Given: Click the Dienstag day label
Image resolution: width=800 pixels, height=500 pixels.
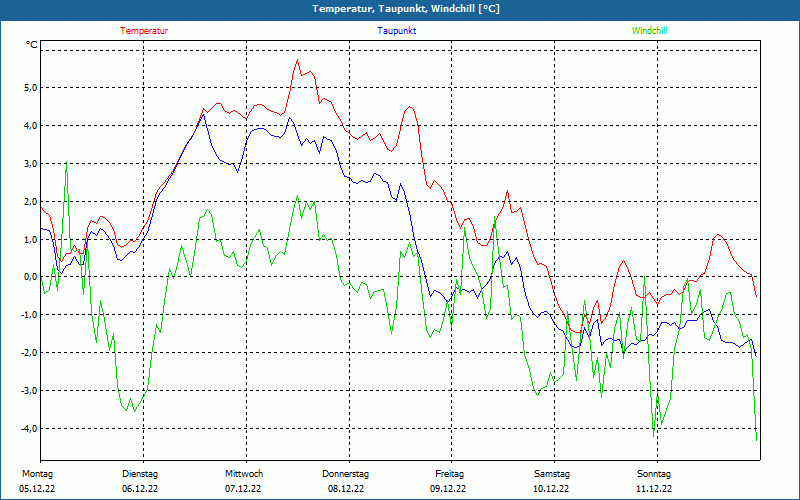Looking at the screenshot, I should [140, 474].
